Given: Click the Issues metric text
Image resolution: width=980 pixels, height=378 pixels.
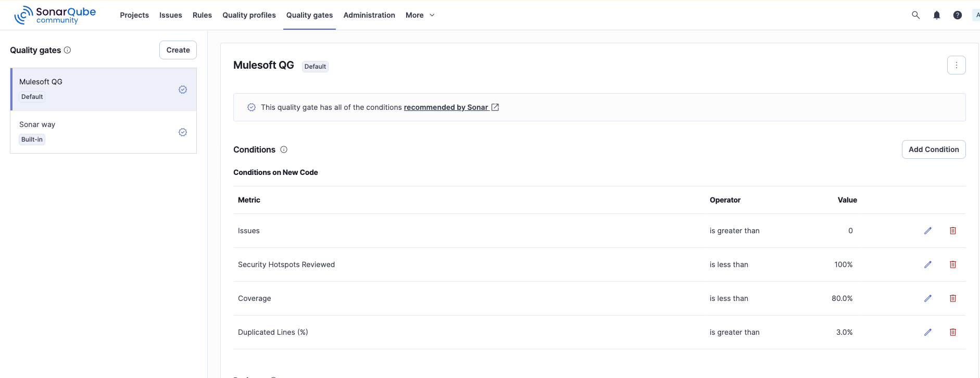Looking at the screenshot, I should pyautogui.click(x=248, y=231).
